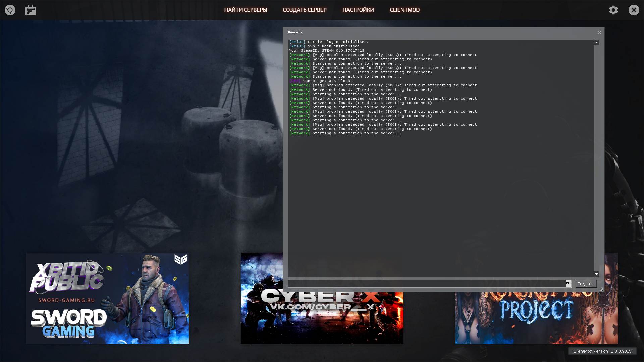The image size is (644, 362).
Task: Click the console window resize grip
Action: pyautogui.click(x=601, y=289)
